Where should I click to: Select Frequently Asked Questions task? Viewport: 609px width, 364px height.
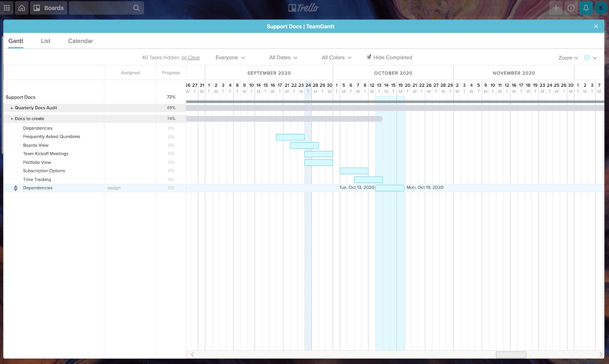(x=51, y=137)
